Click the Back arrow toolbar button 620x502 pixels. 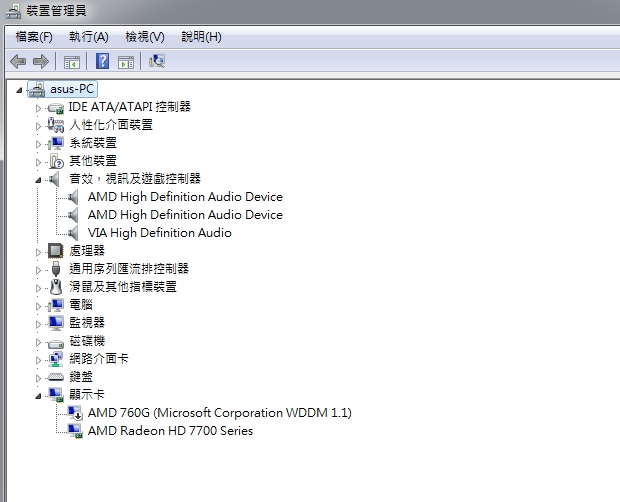(x=18, y=61)
